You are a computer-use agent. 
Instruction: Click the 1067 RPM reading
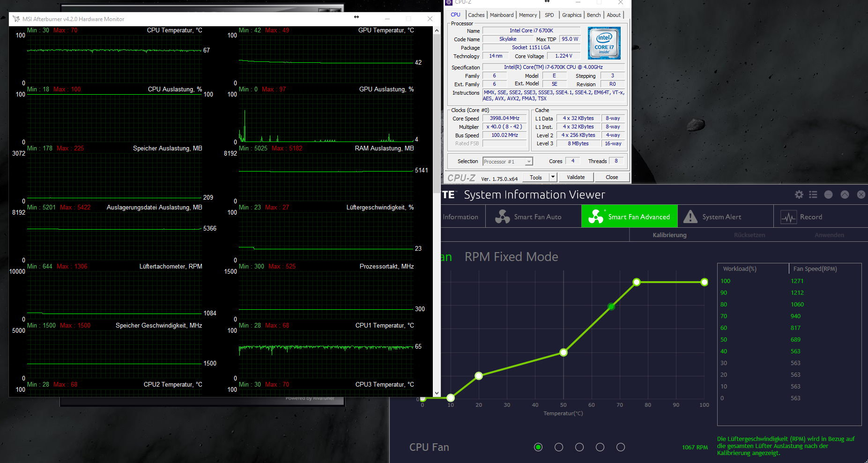pos(695,448)
